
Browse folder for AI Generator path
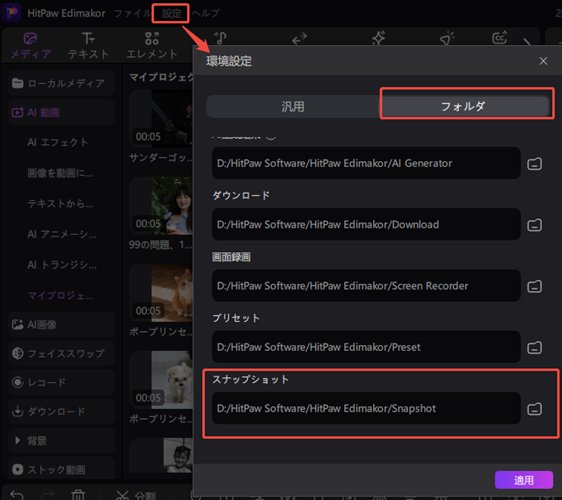click(x=534, y=164)
